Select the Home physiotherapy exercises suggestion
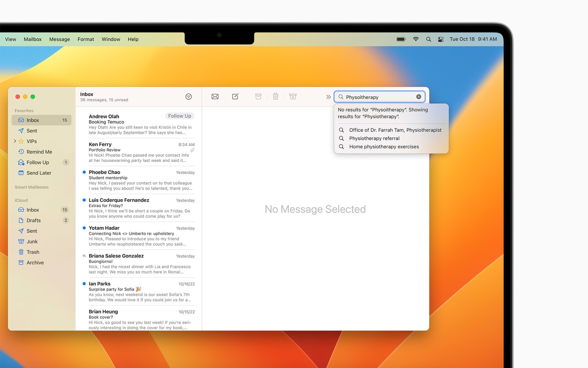This screenshot has height=368, width=588. click(391, 146)
